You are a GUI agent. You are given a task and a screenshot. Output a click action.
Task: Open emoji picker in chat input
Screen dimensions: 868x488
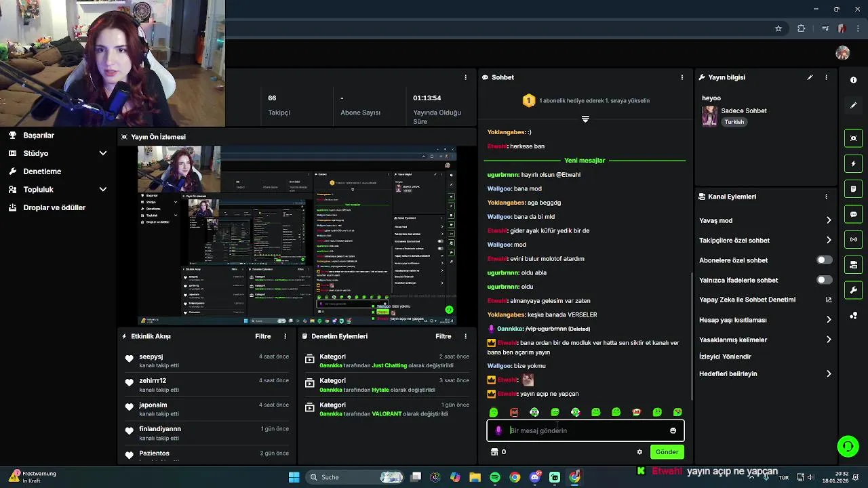coord(673,430)
